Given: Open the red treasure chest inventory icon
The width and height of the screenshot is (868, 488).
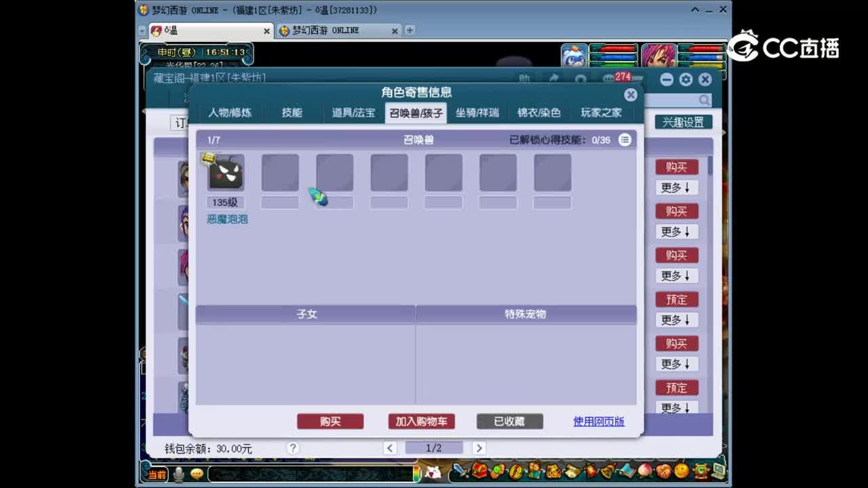Looking at the screenshot, I should (x=479, y=470).
